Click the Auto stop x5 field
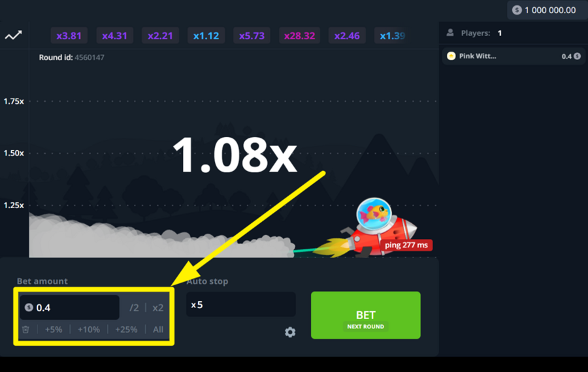The height and width of the screenshot is (372, 588). [x=240, y=305]
